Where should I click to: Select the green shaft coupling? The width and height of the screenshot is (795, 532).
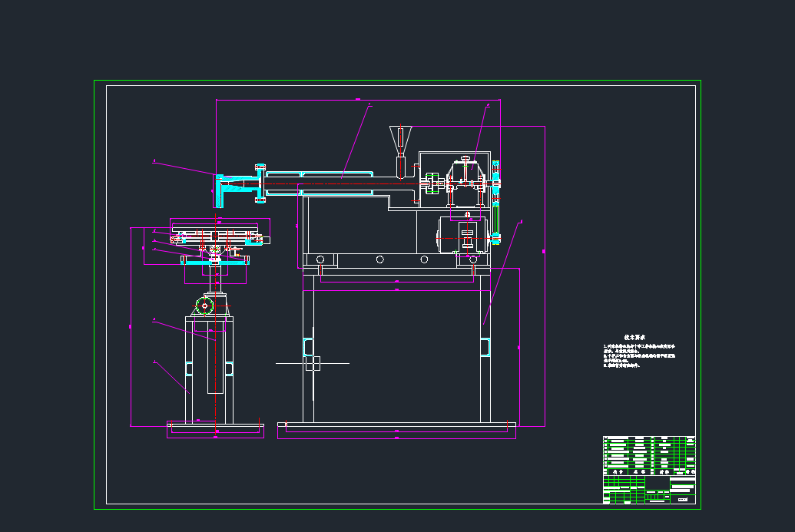pyautogui.click(x=432, y=183)
